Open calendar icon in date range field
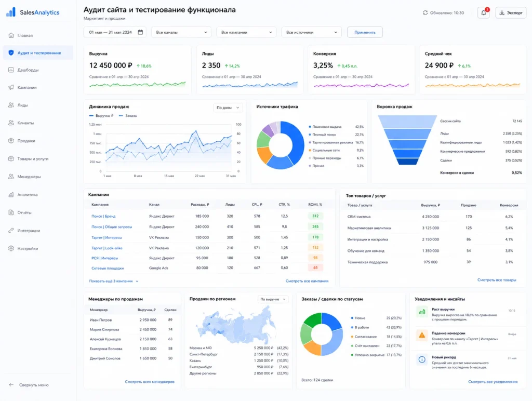 140,32
